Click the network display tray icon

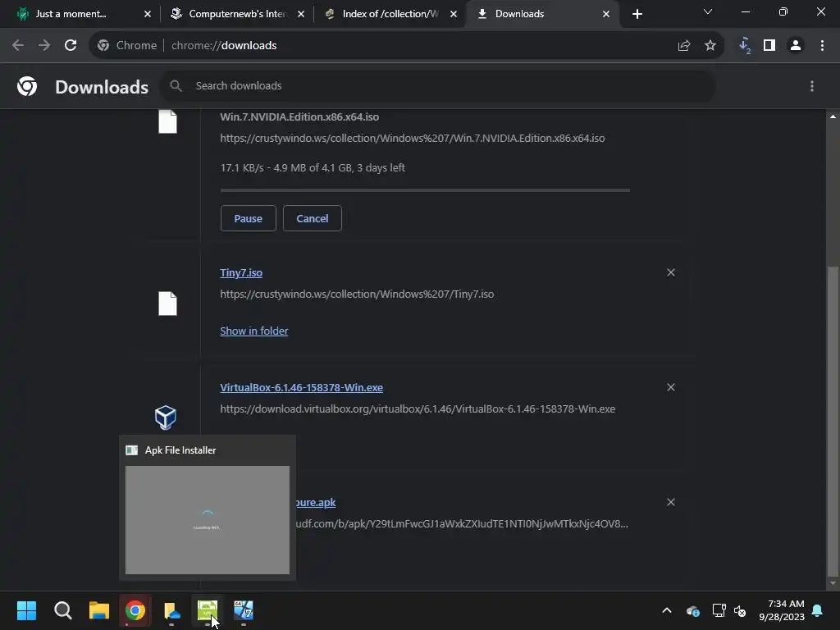719,610
